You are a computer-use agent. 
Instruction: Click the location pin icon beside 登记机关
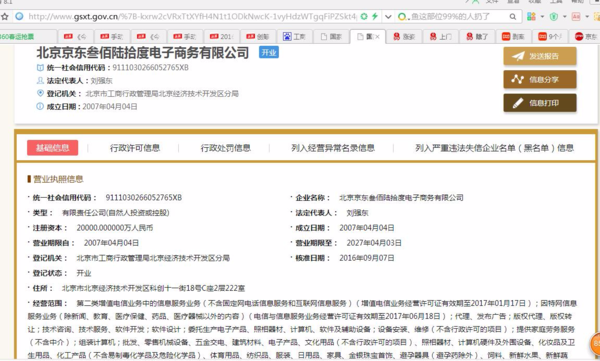tap(40, 93)
